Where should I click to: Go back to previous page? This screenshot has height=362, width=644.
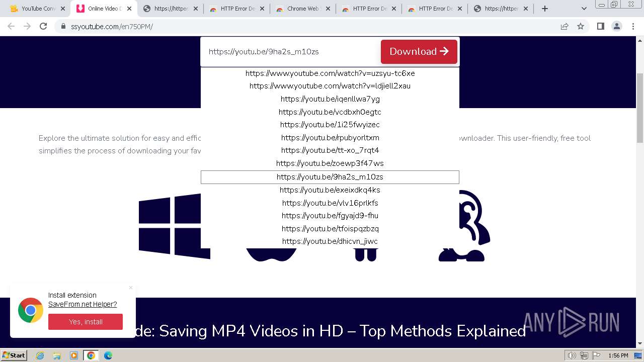(11, 26)
